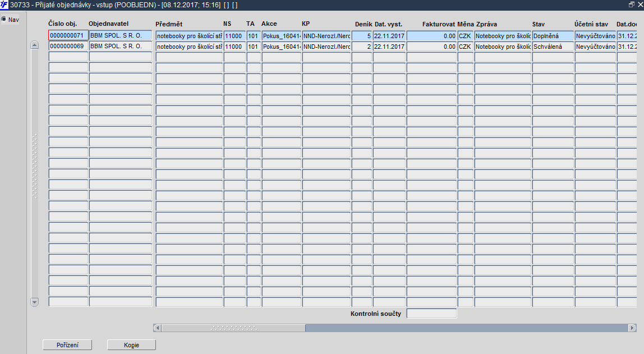Click Nevyúčtováno in first row
This screenshot has width=644, height=354.
(x=595, y=36)
